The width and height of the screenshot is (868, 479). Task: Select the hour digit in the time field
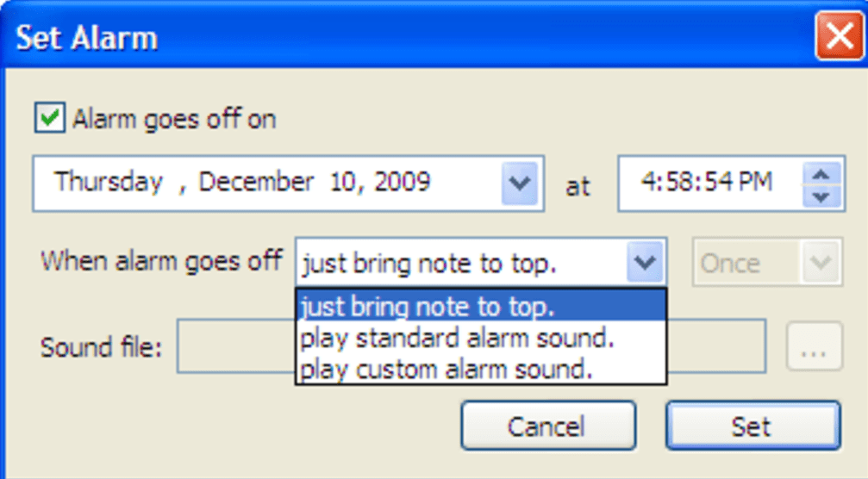pos(648,183)
